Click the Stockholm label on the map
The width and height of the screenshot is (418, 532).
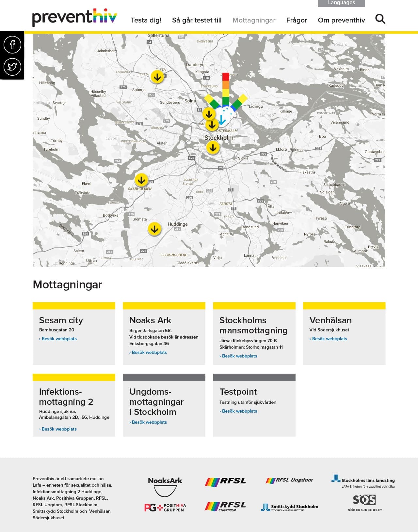pyautogui.click(x=219, y=138)
